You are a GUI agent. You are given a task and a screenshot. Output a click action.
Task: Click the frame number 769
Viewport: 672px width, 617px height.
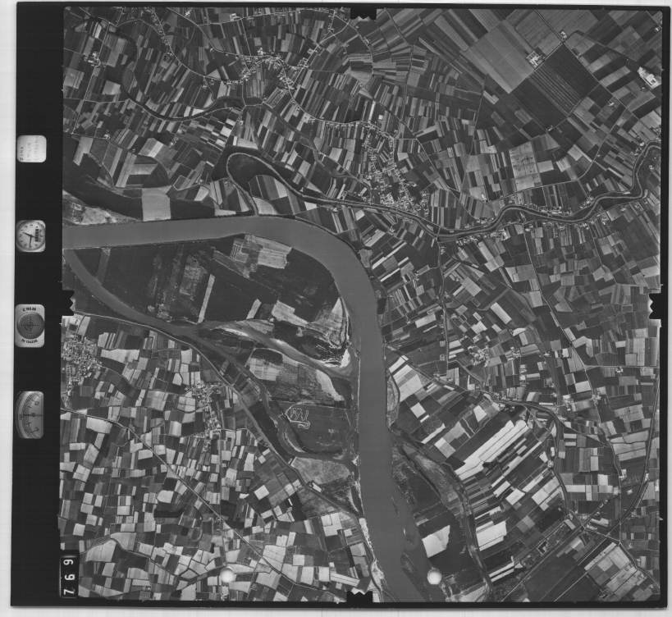pos(69,576)
